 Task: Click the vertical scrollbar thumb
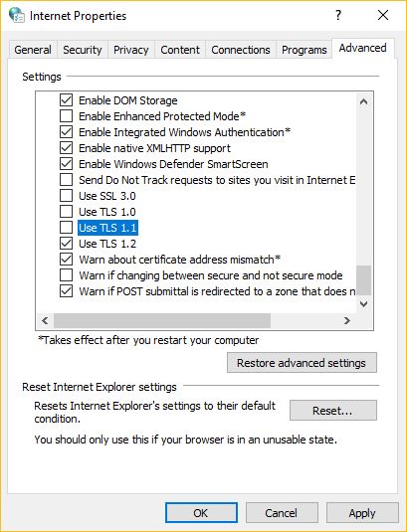pos(363,280)
